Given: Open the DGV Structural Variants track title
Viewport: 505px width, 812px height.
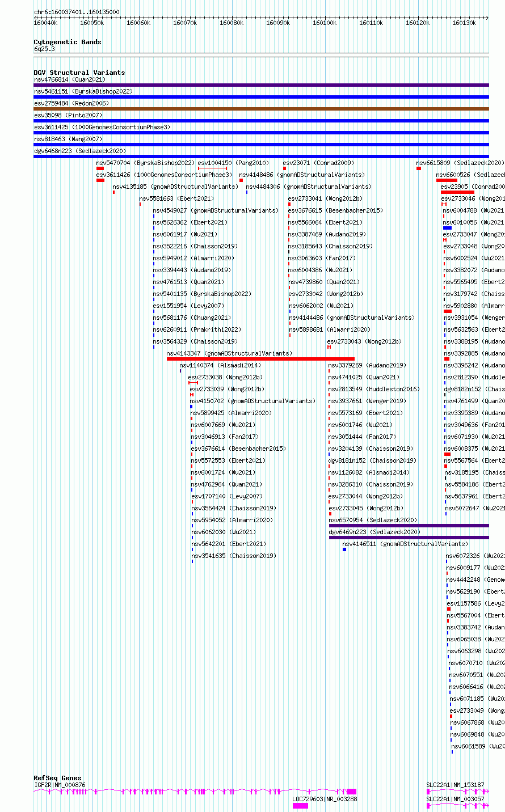Looking at the screenshot, I should [79, 73].
